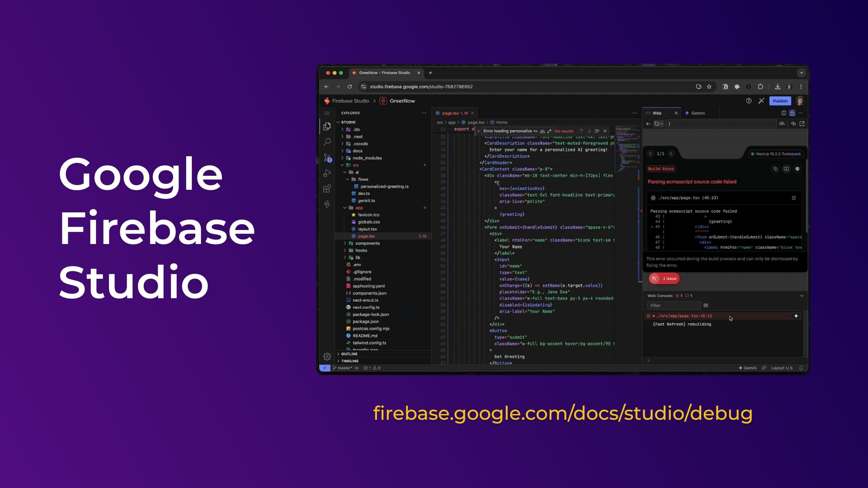Toggle the replace chevron in find widget
The width and height of the screenshot is (868, 488).
coord(478,131)
